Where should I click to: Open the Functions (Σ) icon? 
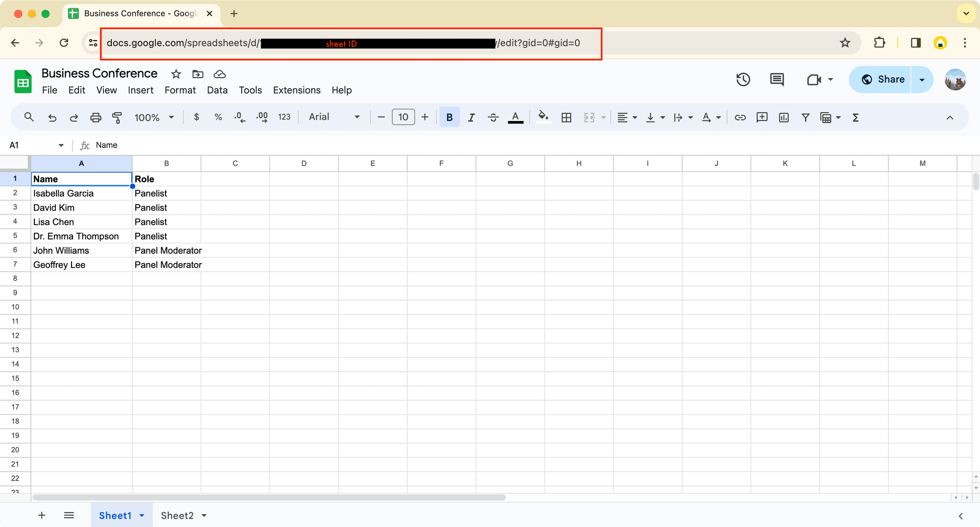tap(855, 117)
